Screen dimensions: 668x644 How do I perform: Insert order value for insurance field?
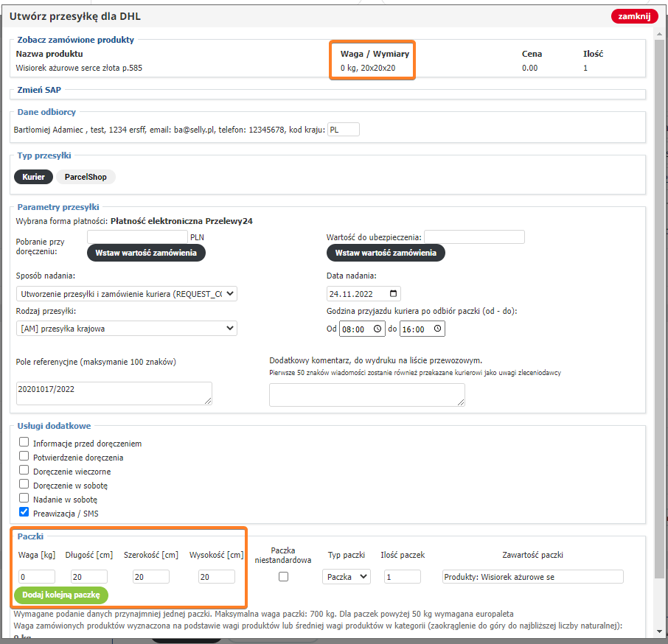(x=386, y=253)
